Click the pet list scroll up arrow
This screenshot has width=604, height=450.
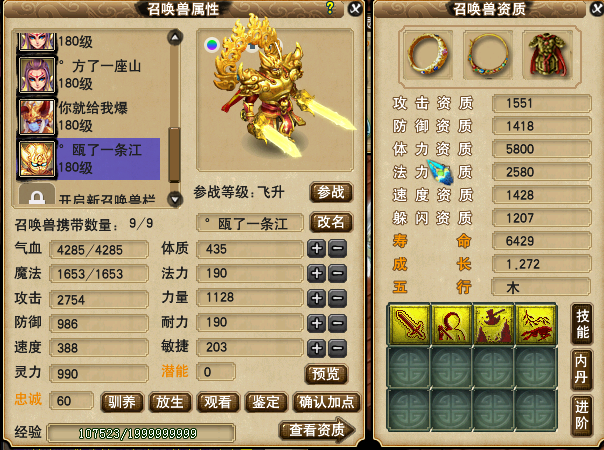click(175, 37)
